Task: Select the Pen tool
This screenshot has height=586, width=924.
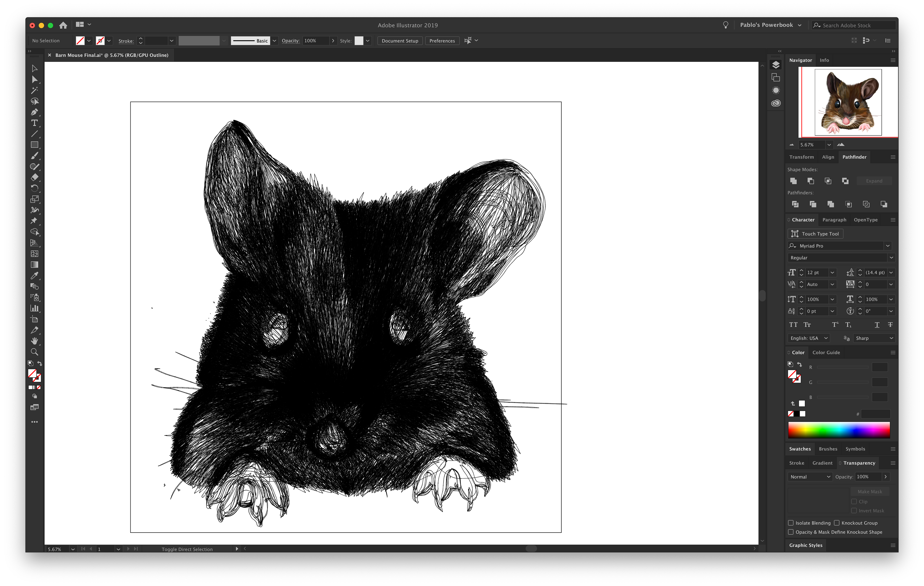Action: click(34, 112)
